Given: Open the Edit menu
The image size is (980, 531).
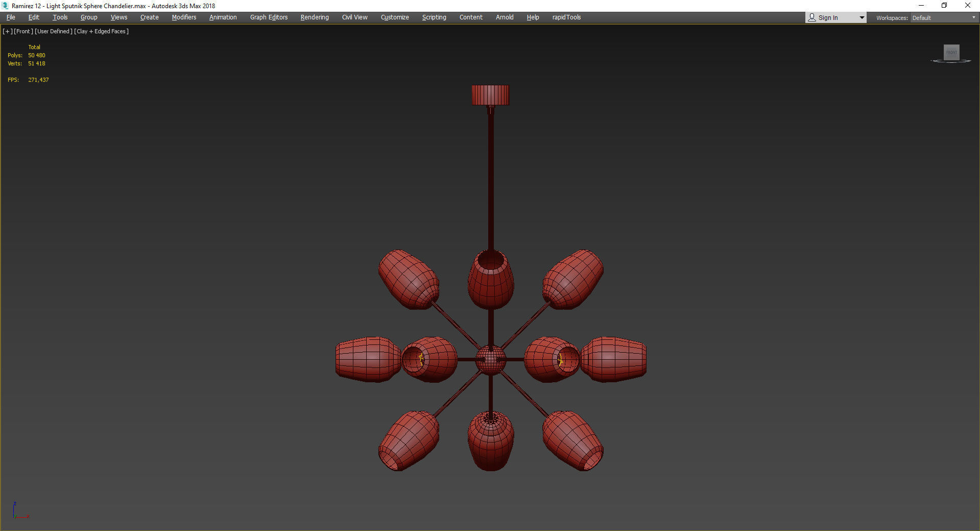Looking at the screenshot, I should coord(34,17).
